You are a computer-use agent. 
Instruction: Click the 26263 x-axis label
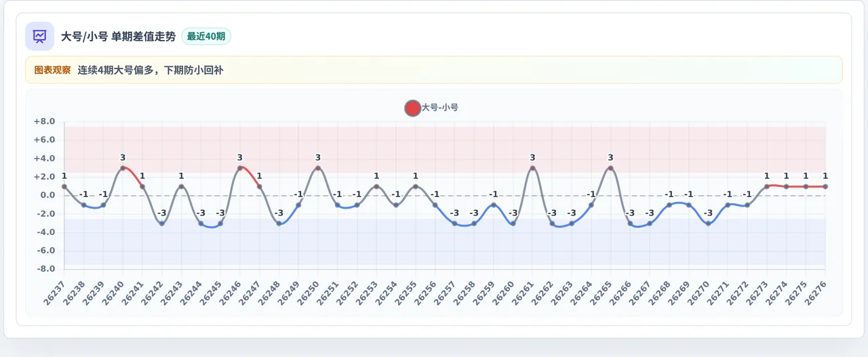pyautogui.click(x=562, y=294)
